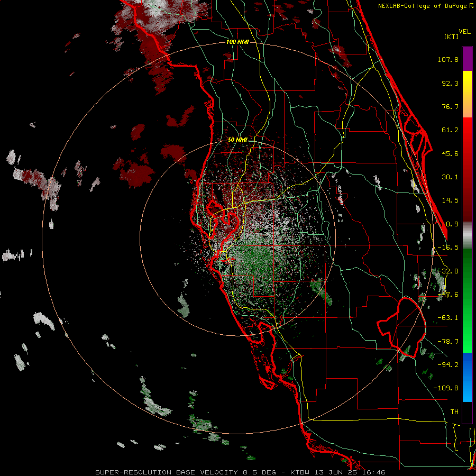This screenshot has height=476, width=476.
Task: Select the -94.2 scale value
Action: (x=448, y=364)
